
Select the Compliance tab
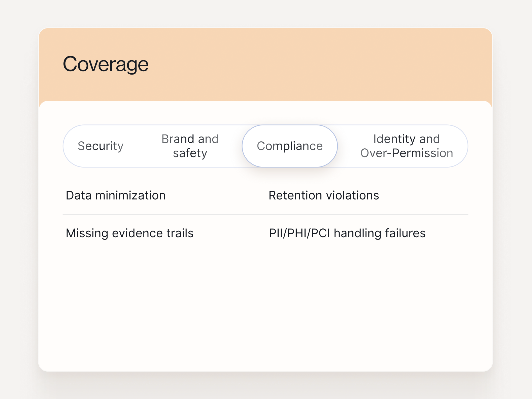tap(290, 146)
